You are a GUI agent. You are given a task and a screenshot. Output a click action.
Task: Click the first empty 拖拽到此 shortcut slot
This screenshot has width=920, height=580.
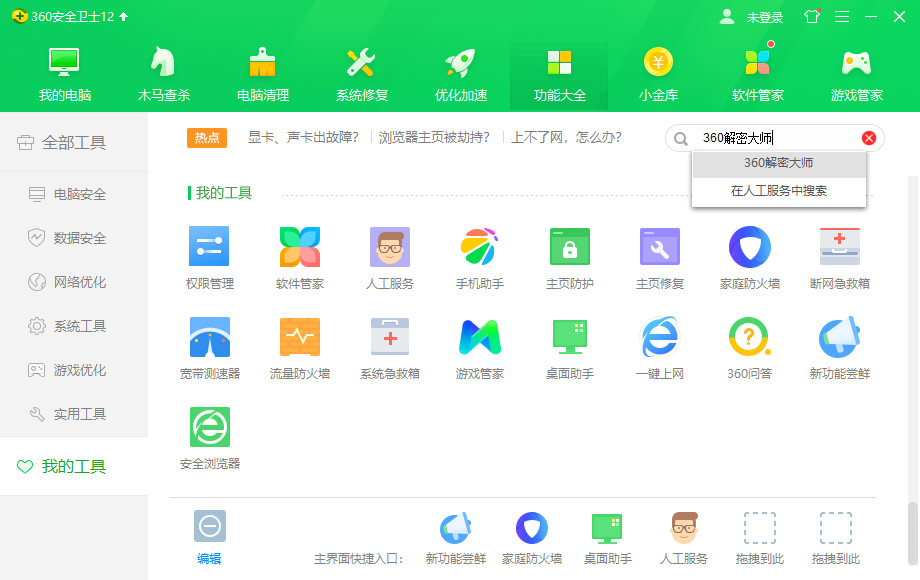click(759, 537)
